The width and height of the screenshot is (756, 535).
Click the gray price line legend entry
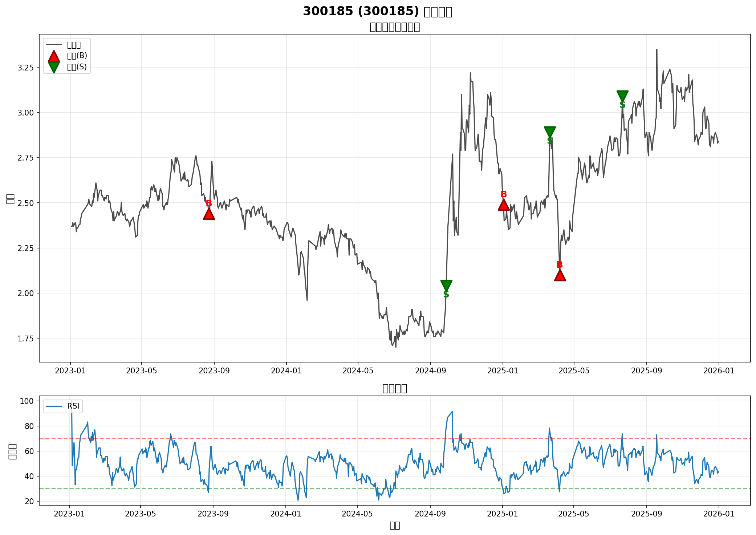[x=54, y=45]
